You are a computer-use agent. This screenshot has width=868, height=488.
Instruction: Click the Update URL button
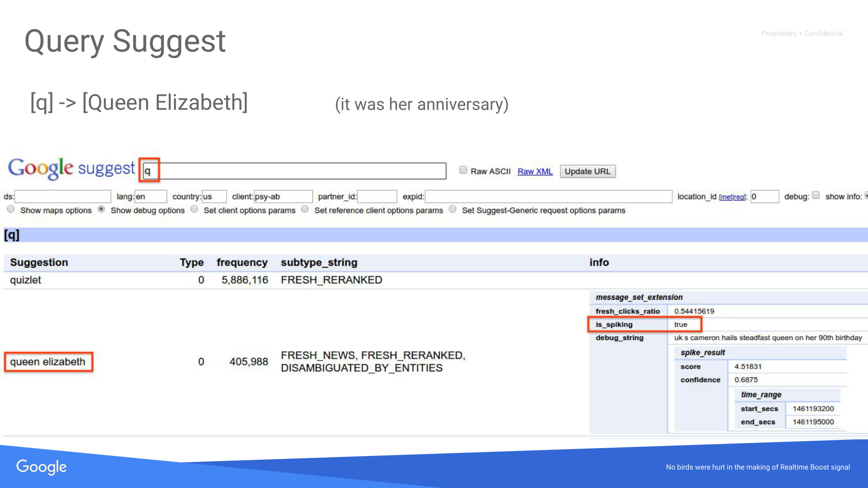point(588,171)
